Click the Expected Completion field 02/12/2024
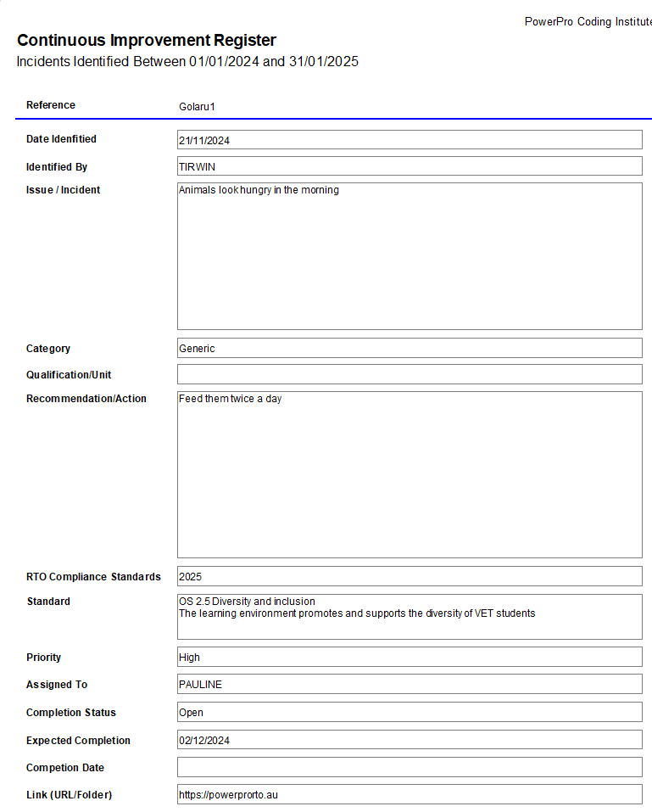This screenshot has height=812, width=652. pos(410,740)
